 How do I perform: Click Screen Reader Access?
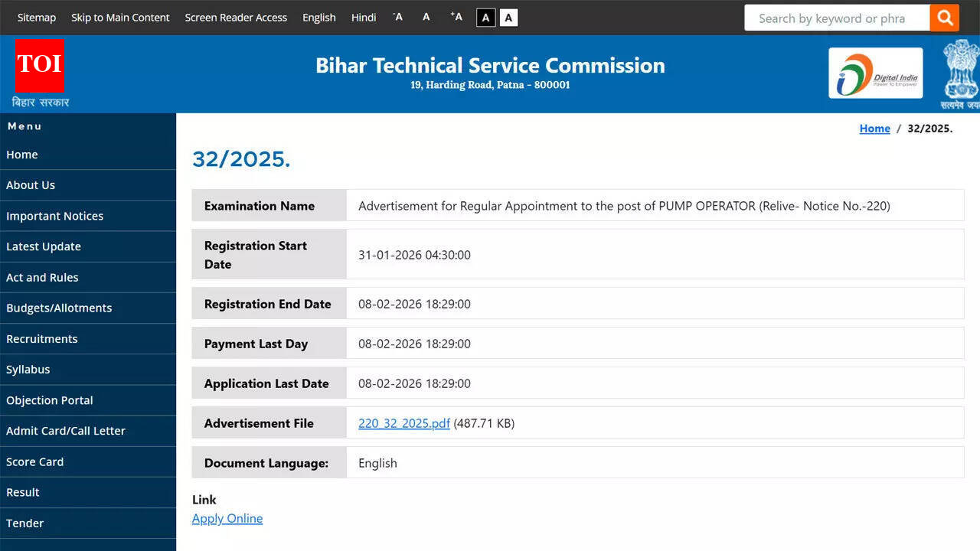click(x=236, y=17)
